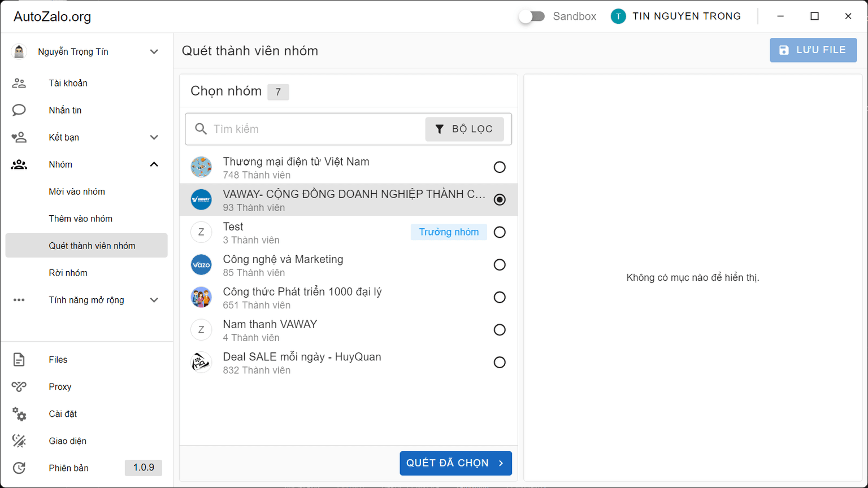
Task: Click the VAWAY group avatar
Action: click(x=201, y=199)
